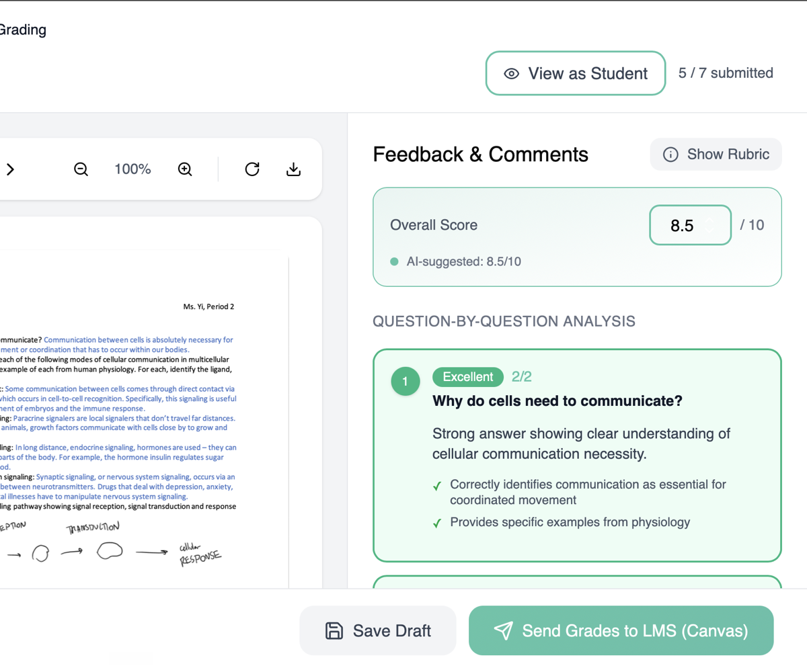The image size is (807, 672).
Task: Click the 5 / 7 submitted text
Action: click(x=726, y=73)
